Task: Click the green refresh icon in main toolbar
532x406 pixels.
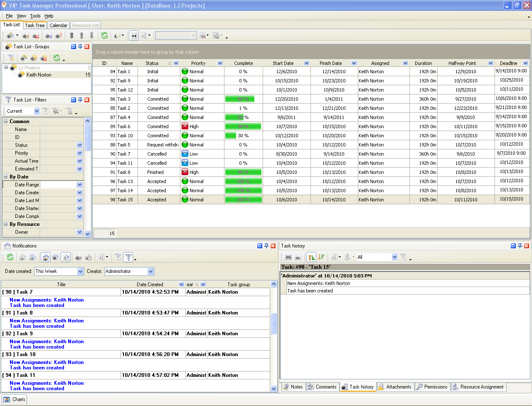Action: [x=104, y=36]
